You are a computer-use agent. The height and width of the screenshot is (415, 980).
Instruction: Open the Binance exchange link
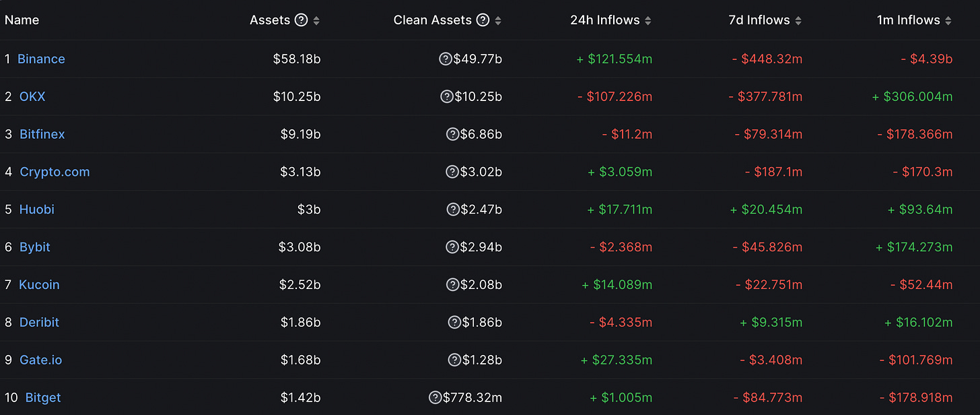tap(41, 59)
